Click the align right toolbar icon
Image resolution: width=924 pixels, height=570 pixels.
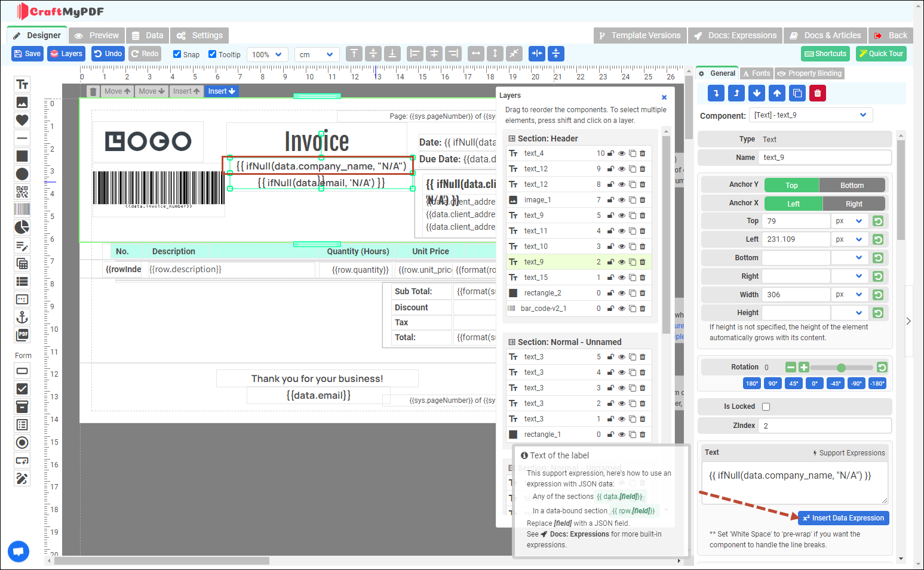(x=453, y=54)
